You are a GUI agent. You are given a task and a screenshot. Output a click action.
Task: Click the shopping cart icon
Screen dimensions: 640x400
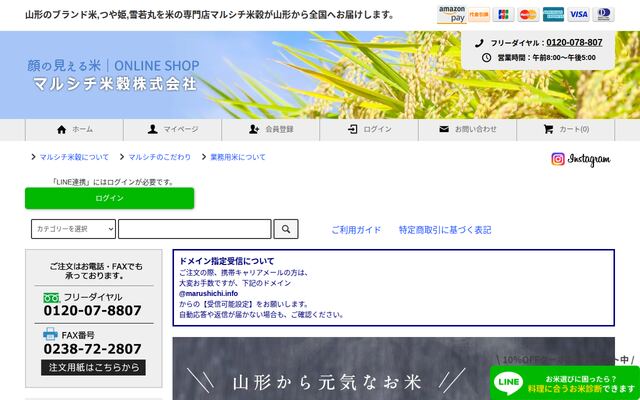[x=549, y=129]
